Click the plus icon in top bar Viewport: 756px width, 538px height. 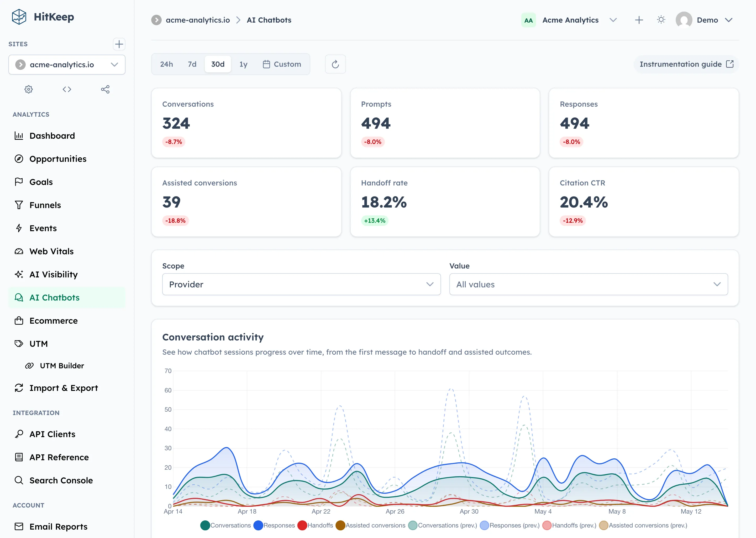[639, 20]
